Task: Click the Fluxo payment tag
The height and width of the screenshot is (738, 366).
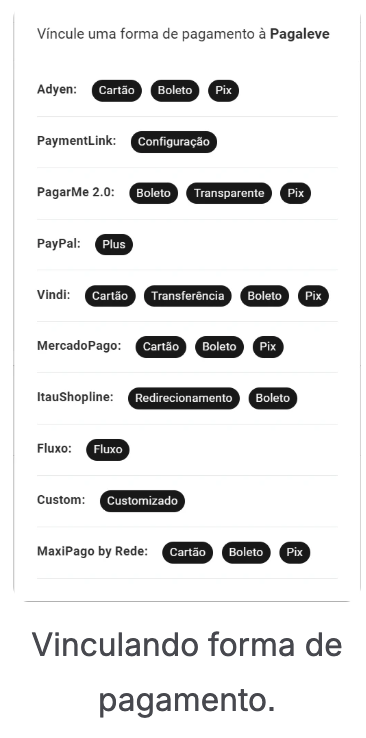Action: 108,449
